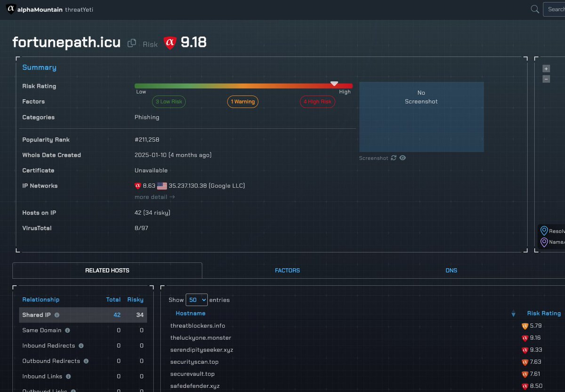Click the Shared IP risky count 34

tap(140, 315)
